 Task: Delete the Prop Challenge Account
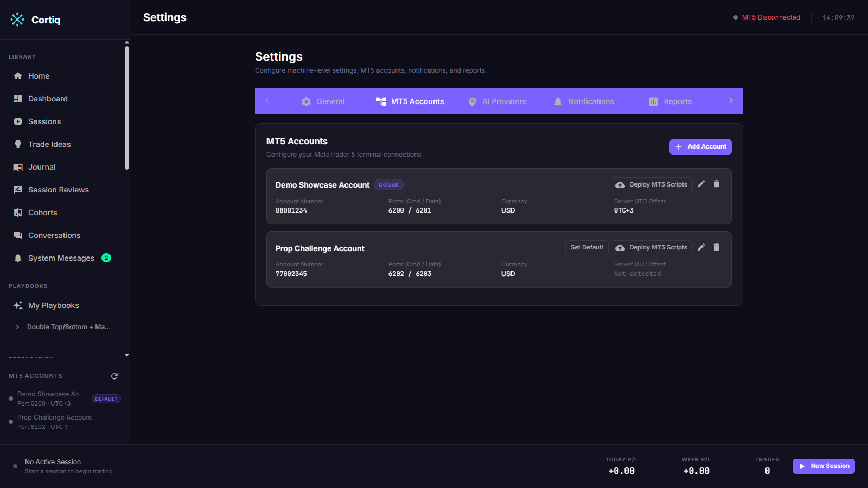pyautogui.click(x=717, y=247)
